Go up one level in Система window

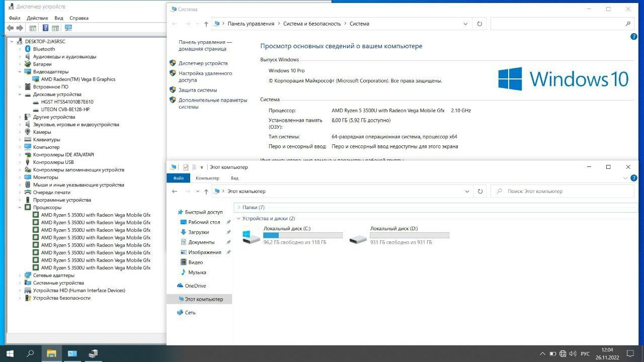pyautogui.click(x=206, y=24)
